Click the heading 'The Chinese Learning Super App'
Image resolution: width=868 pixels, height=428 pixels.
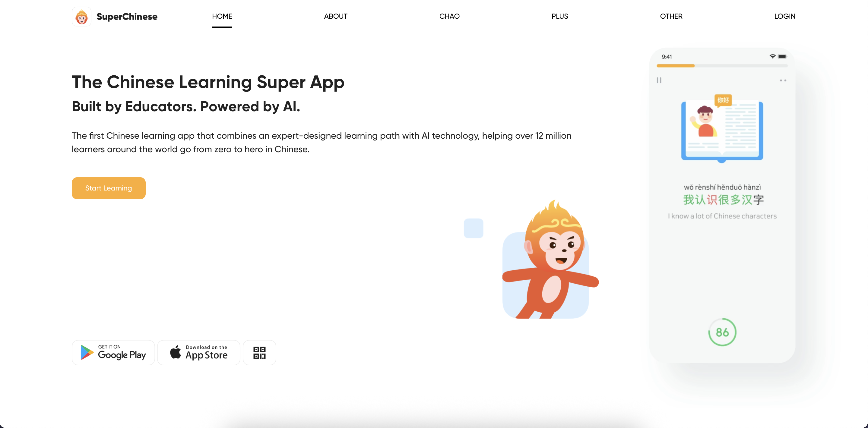click(x=208, y=82)
